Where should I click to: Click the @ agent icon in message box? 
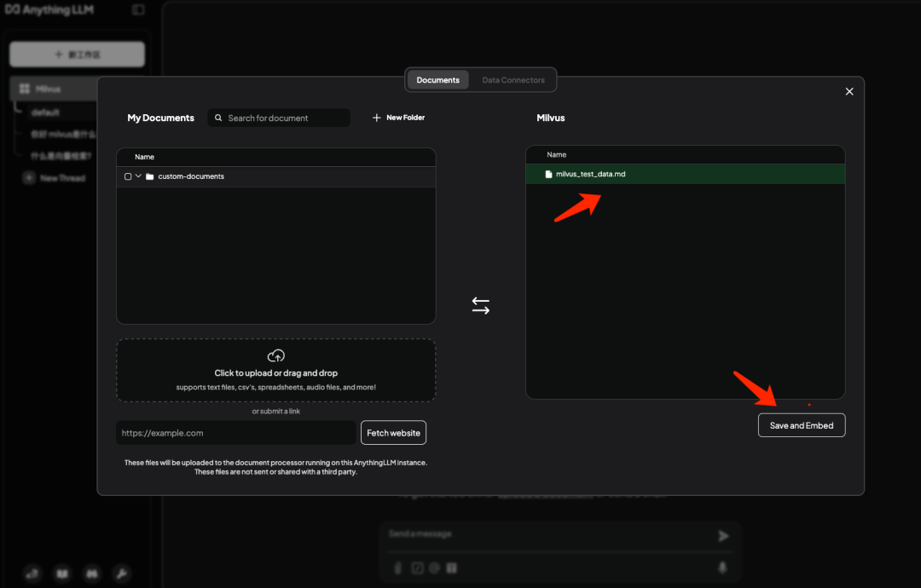(434, 568)
